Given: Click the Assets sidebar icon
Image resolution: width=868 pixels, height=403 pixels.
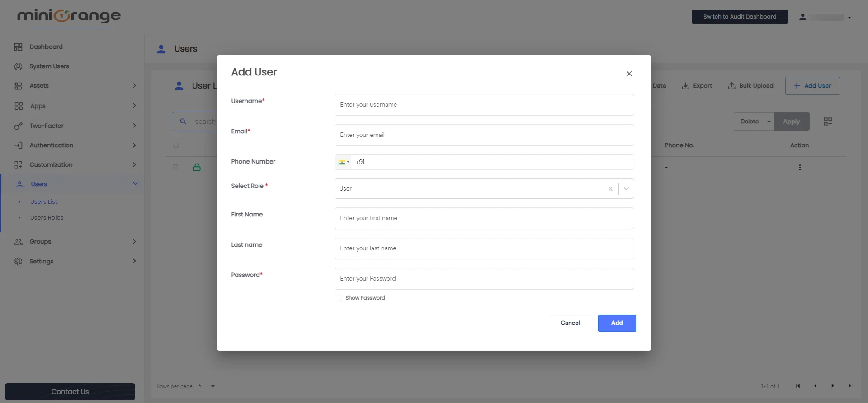Looking at the screenshot, I should tap(18, 86).
